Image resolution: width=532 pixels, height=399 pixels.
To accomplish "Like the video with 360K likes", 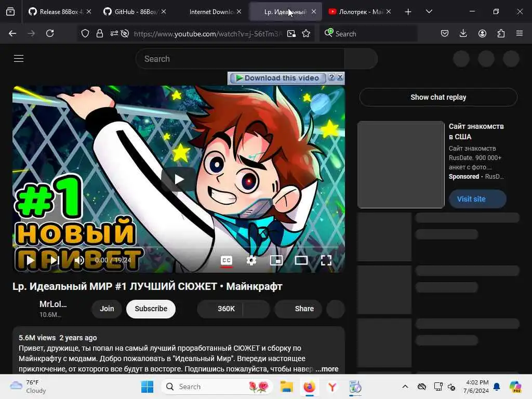I will click(220, 309).
